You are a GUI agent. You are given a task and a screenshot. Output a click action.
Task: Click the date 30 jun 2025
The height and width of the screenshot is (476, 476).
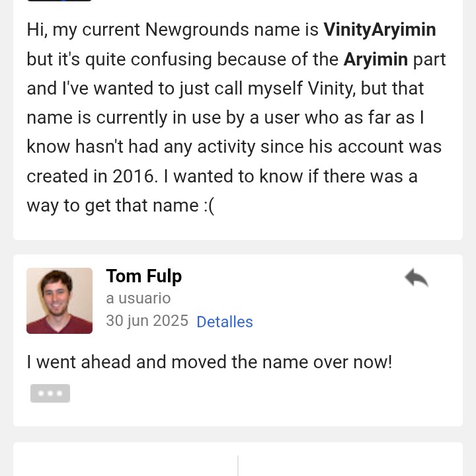click(x=147, y=321)
